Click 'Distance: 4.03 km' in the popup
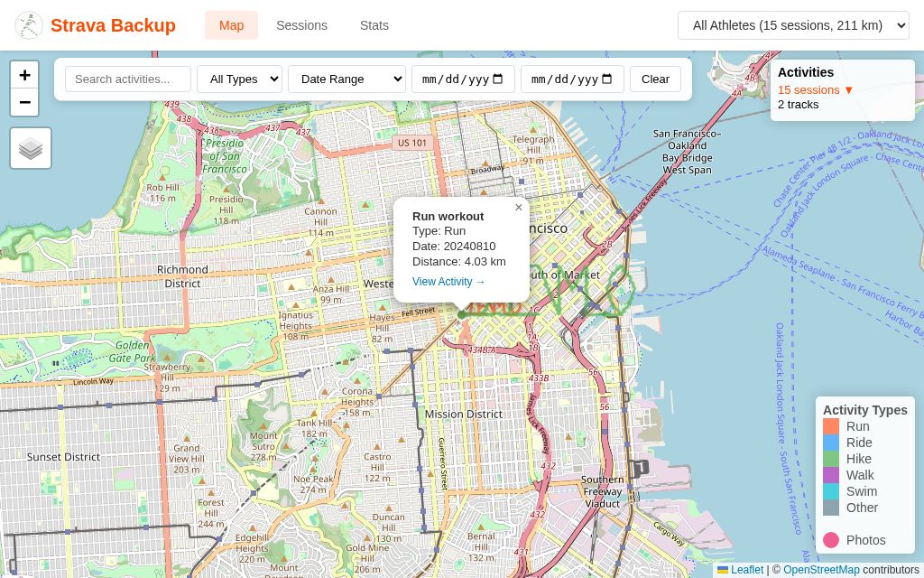924x578 pixels. (x=459, y=262)
